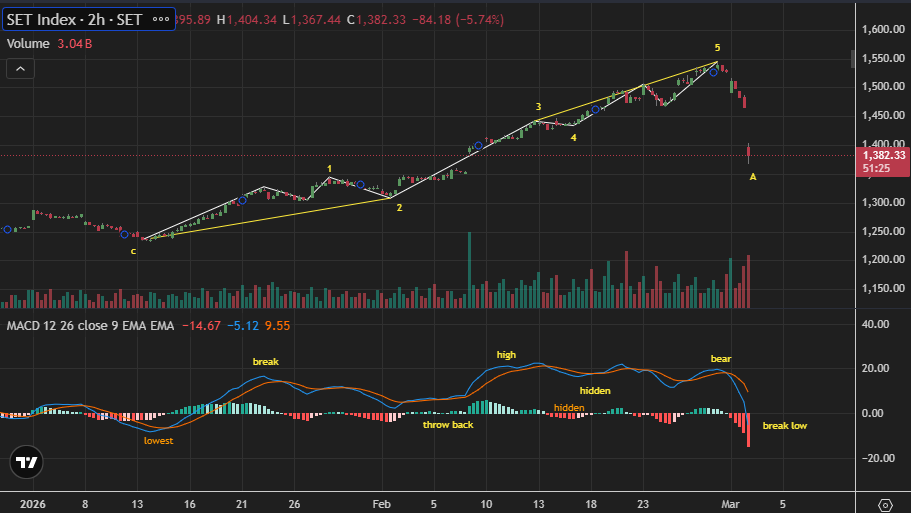Click the 40.00 MACD axis label
Viewport: 911px width, 513px height.
click(876, 324)
